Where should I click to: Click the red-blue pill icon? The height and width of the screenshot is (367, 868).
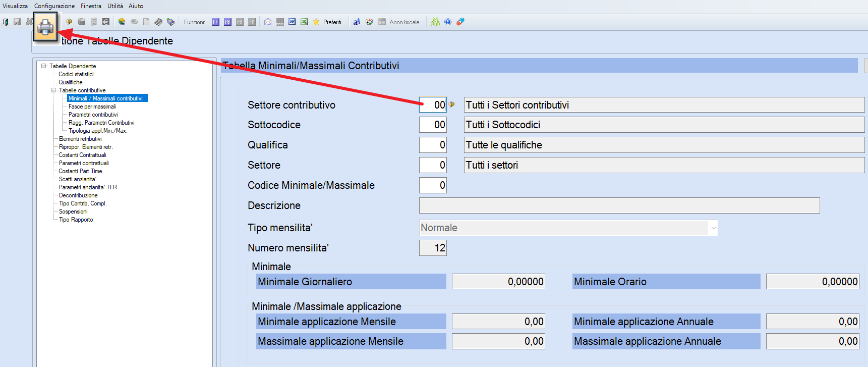tap(460, 22)
